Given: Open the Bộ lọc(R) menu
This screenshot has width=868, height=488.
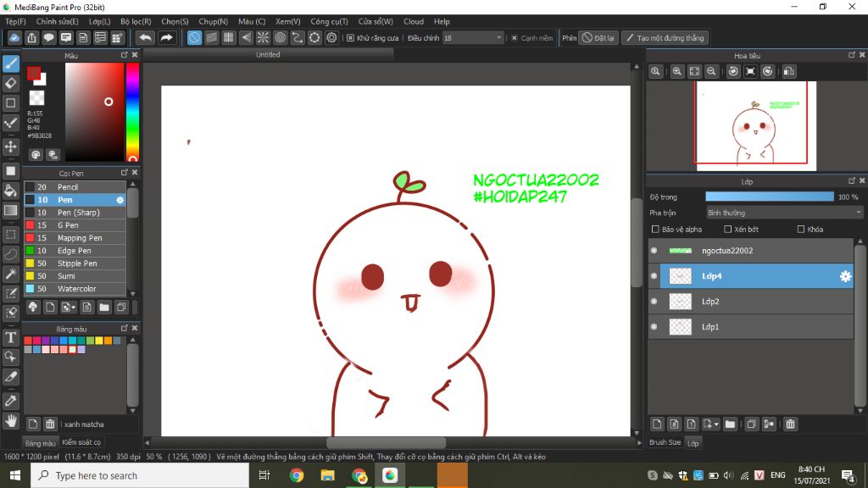Looking at the screenshot, I should [136, 21].
